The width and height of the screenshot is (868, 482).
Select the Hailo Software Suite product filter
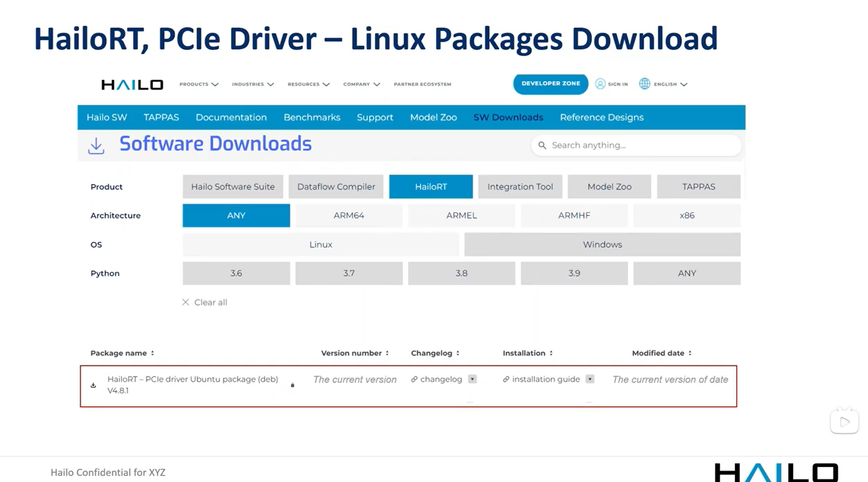click(233, 187)
